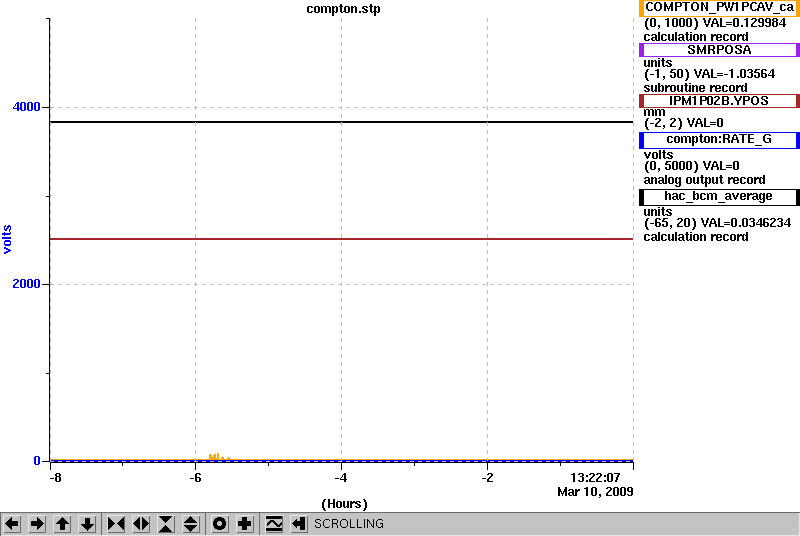
Task: Select the hac_bcm_average curve legend entry
Action: [x=719, y=197]
